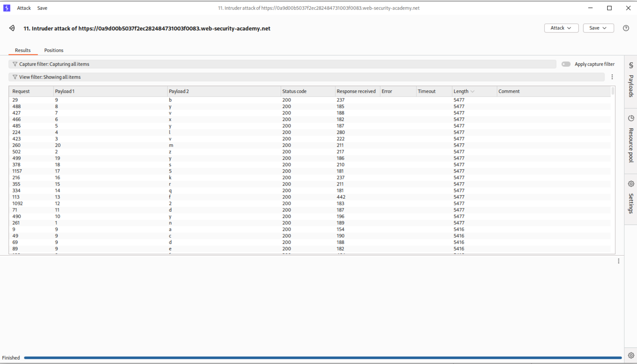Expand the Attack dropdown button
Image resolution: width=637 pixels, height=364 pixels.
pos(561,28)
